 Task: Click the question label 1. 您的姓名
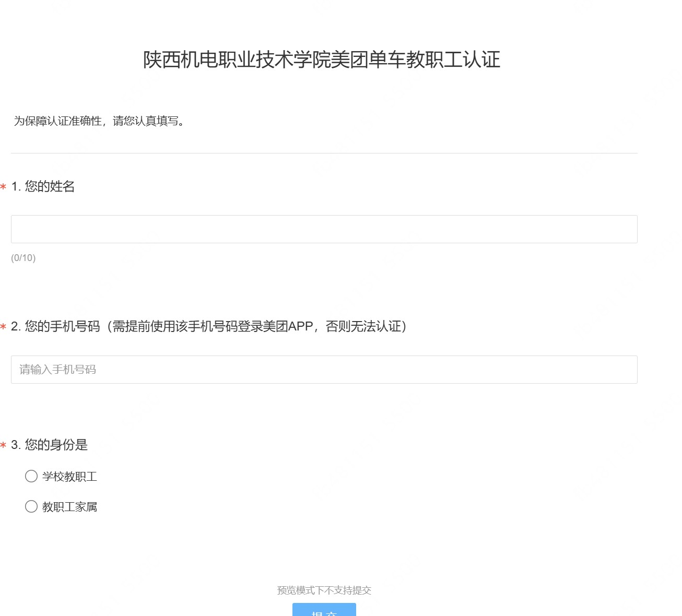(x=43, y=186)
